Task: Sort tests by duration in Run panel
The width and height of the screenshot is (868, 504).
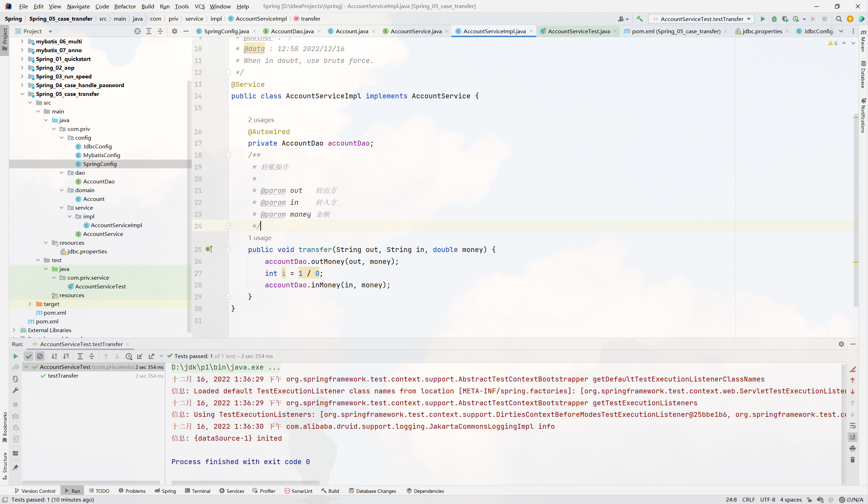Action: pyautogui.click(x=66, y=356)
